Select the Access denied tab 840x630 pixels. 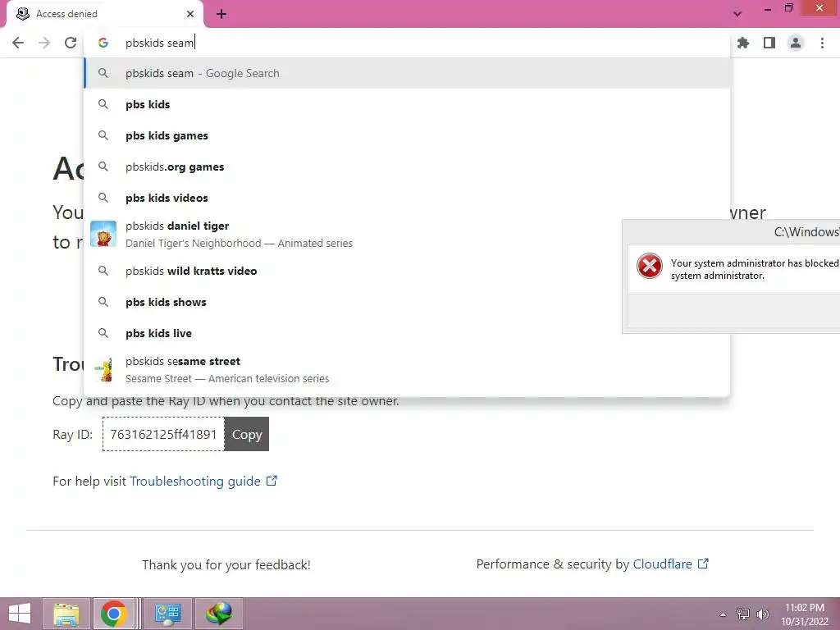[104, 14]
